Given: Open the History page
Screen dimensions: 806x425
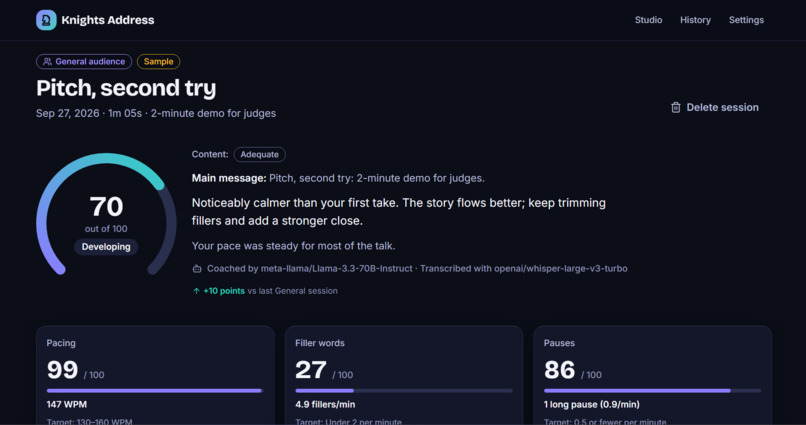Looking at the screenshot, I should coord(695,20).
